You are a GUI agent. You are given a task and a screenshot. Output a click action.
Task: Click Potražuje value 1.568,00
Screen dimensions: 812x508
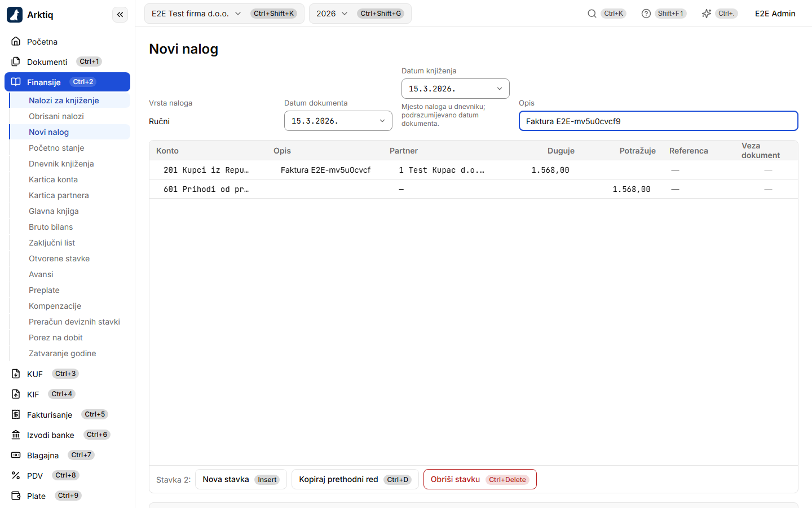632,189
